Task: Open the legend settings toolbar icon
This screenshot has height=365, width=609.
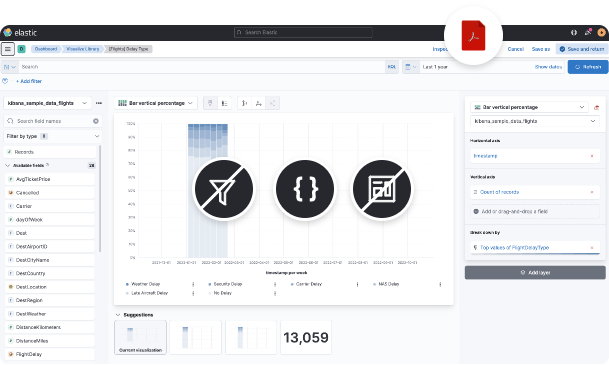Action: click(x=224, y=103)
